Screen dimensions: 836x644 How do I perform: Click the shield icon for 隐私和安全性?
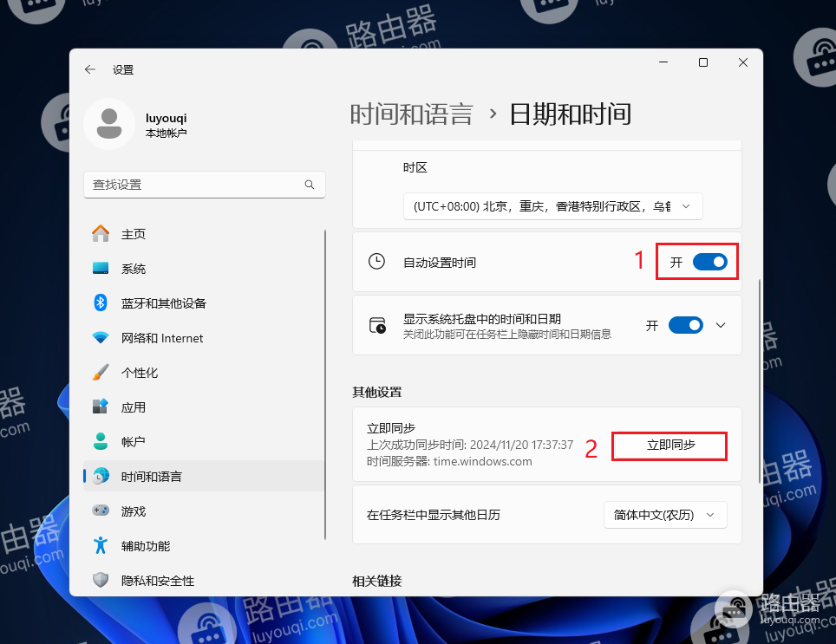pos(101,580)
